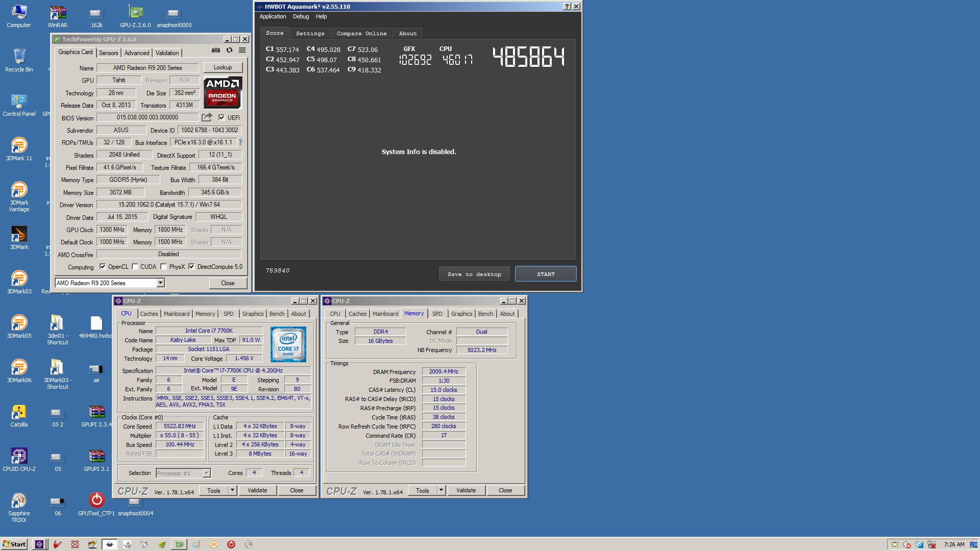Open the Validation tab in GPU-Z
This screenshot has width=980, height=551.
(x=167, y=53)
